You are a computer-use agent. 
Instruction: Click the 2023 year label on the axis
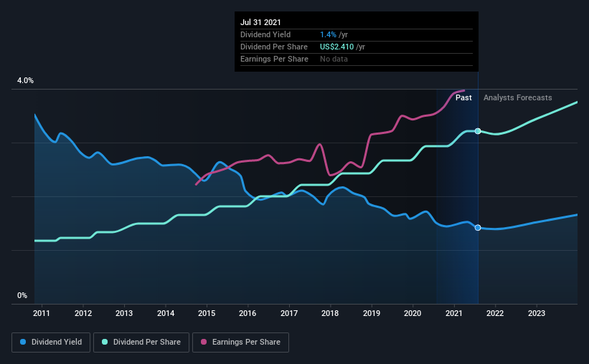click(537, 313)
